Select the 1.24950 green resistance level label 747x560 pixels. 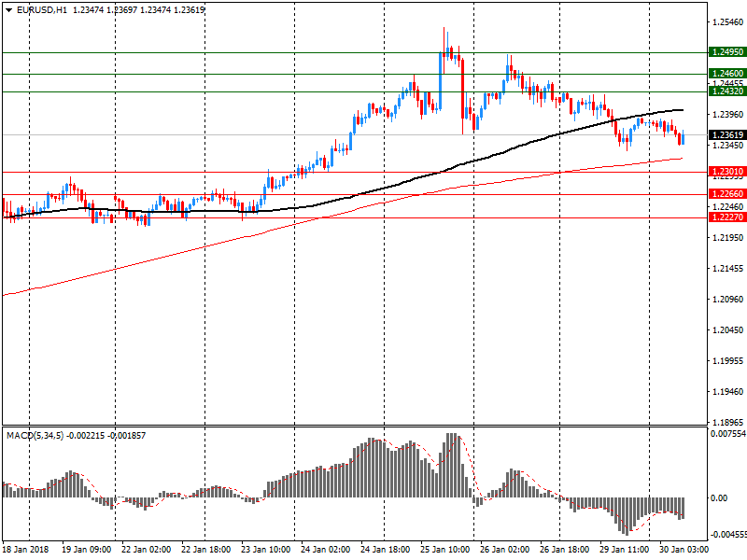(727, 52)
